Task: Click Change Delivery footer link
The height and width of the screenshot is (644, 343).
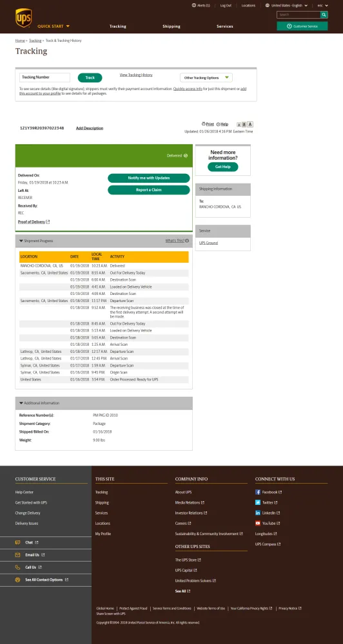Action: (28, 513)
